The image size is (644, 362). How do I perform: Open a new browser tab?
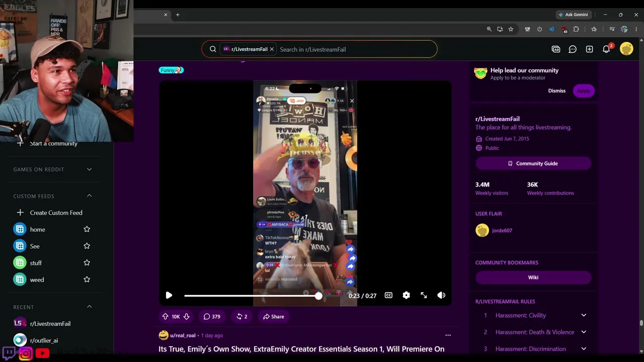pos(178,15)
